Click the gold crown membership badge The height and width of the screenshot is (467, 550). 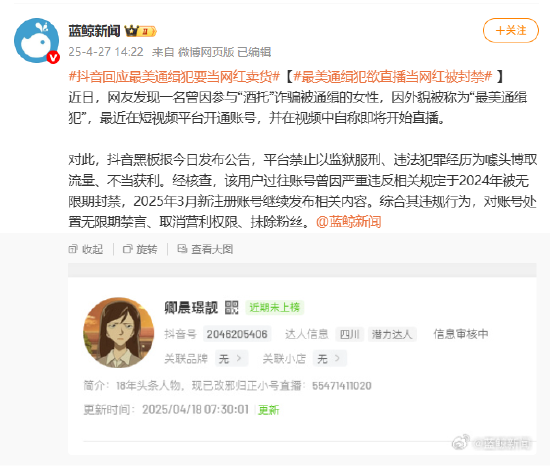pyautogui.click(x=140, y=31)
